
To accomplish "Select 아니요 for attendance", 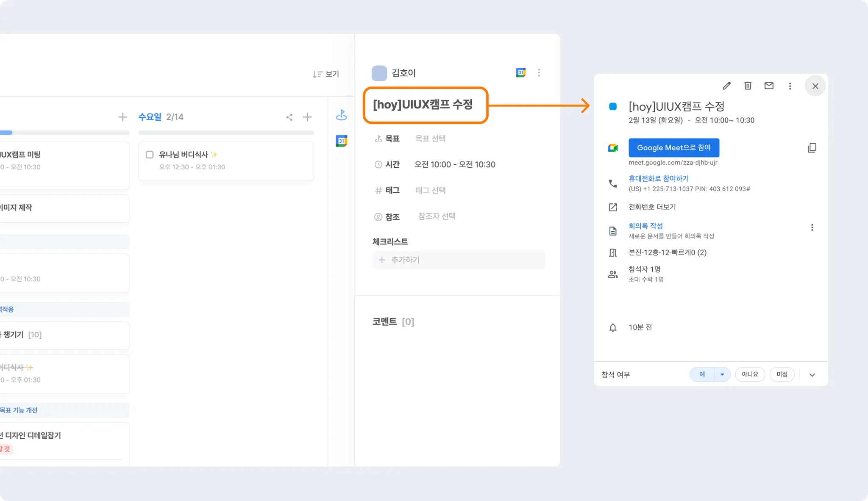I will coord(749,374).
